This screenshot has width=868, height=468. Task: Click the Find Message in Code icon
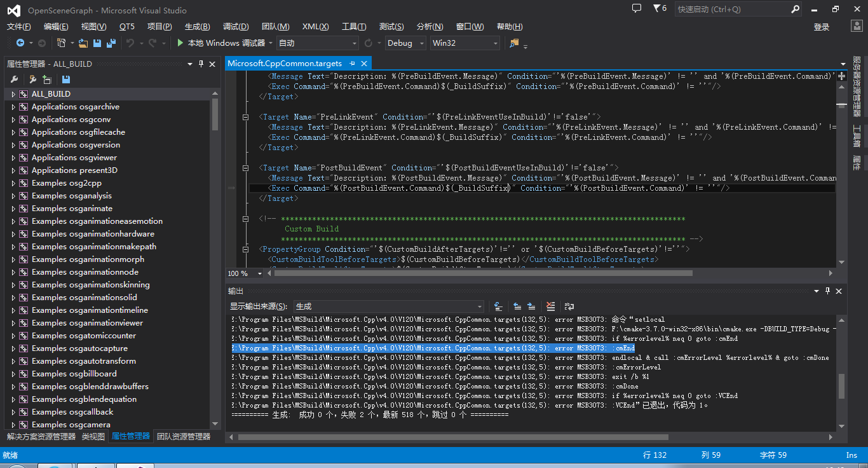pyautogui.click(x=499, y=306)
